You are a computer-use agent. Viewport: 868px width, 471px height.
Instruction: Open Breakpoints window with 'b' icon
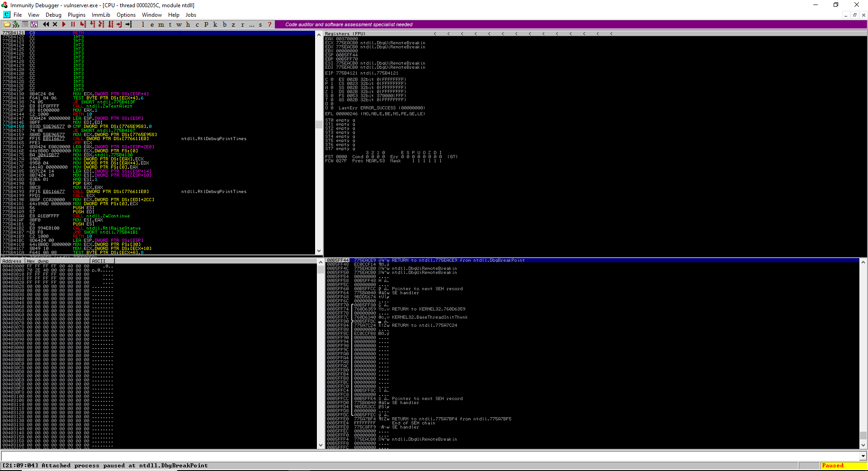[x=224, y=24]
